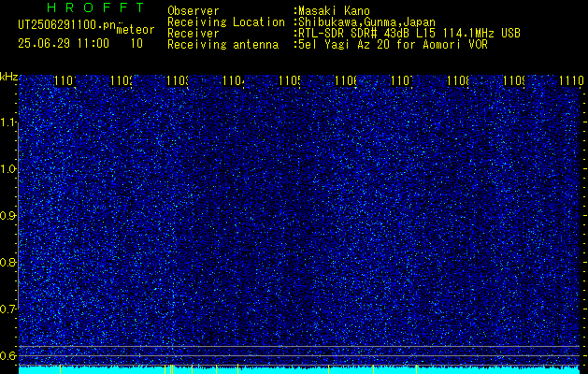Click the 1108 time axis label
The height and width of the screenshot is (374, 588).
(x=458, y=80)
